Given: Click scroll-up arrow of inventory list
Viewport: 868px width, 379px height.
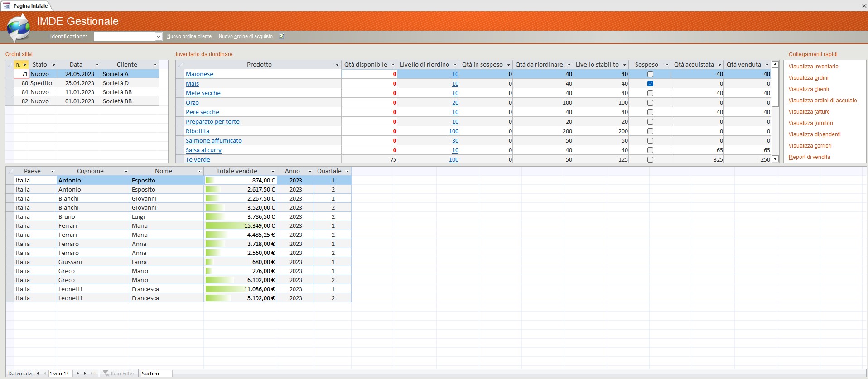Looking at the screenshot, I should click(x=775, y=65).
